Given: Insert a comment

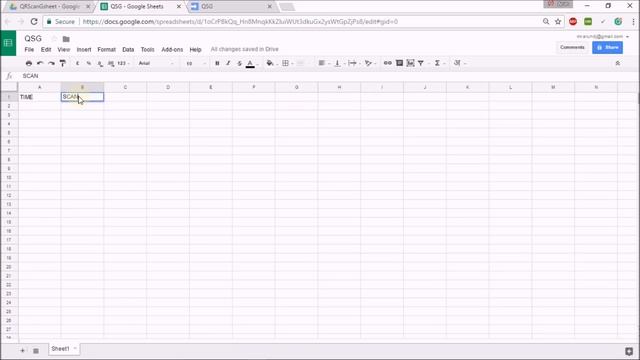Looking at the screenshot, I should pyautogui.click(x=399, y=63).
